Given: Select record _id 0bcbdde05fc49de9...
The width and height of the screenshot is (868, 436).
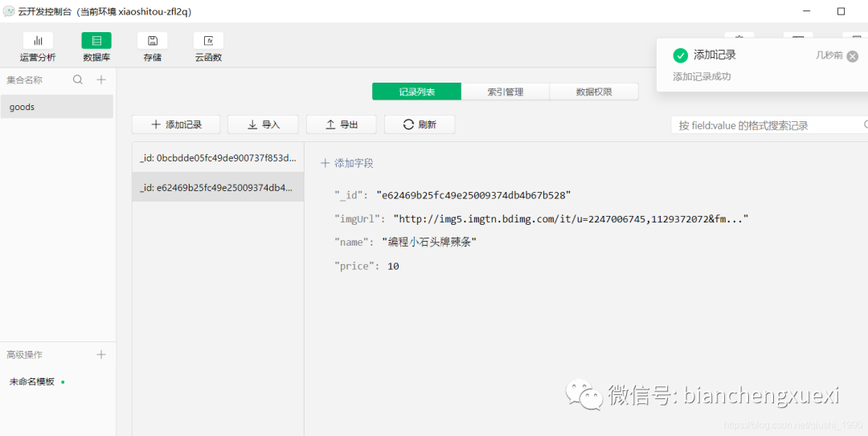Looking at the screenshot, I should [218, 157].
